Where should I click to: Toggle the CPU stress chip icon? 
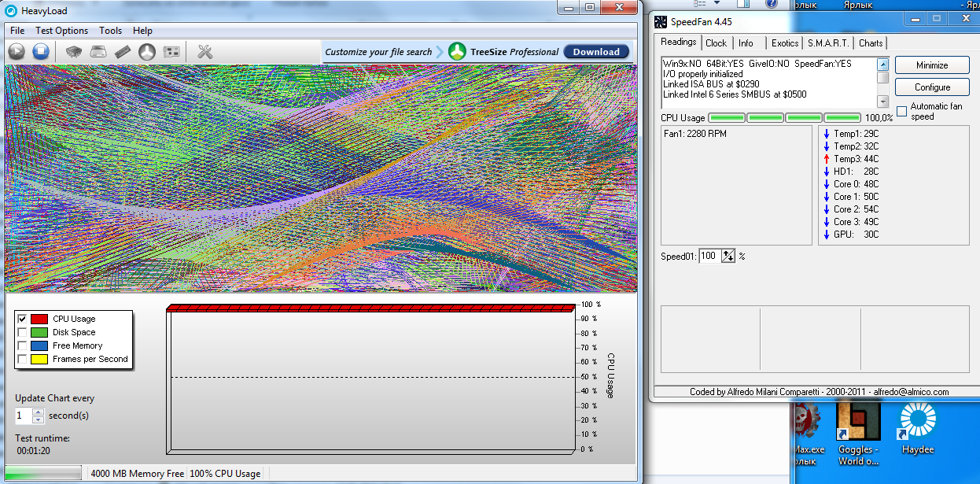pos(73,52)
